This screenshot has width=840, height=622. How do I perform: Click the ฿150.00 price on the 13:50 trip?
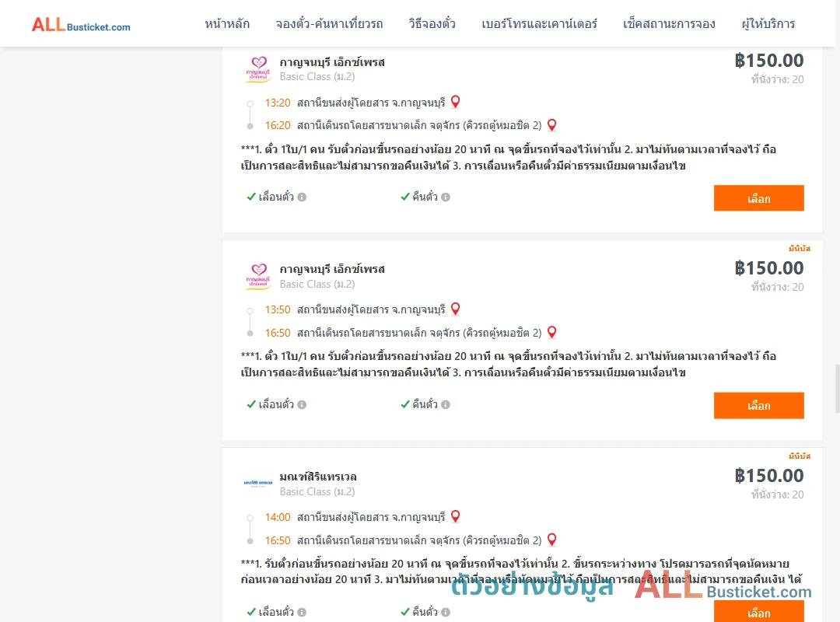769,268
